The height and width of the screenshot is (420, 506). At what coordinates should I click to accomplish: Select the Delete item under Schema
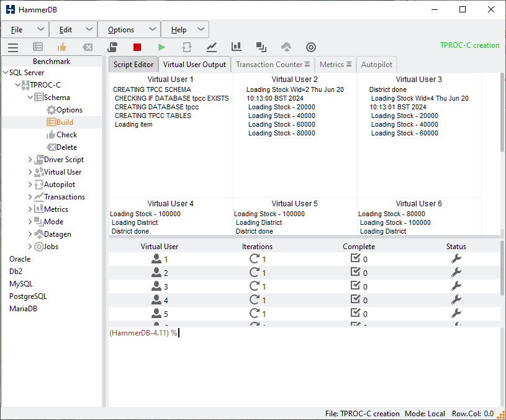click(x=62, y=147)
